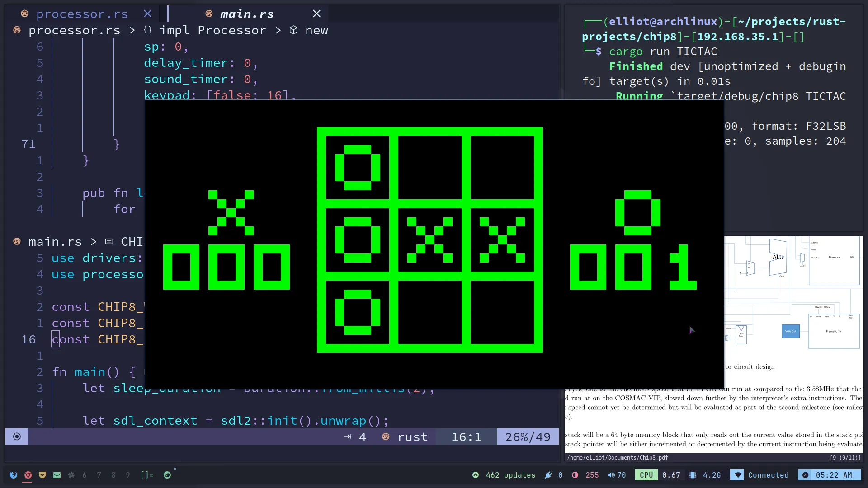Click the volume indicator showing 70
Viewport: 868px width, 488px height.
pos(617,475)
